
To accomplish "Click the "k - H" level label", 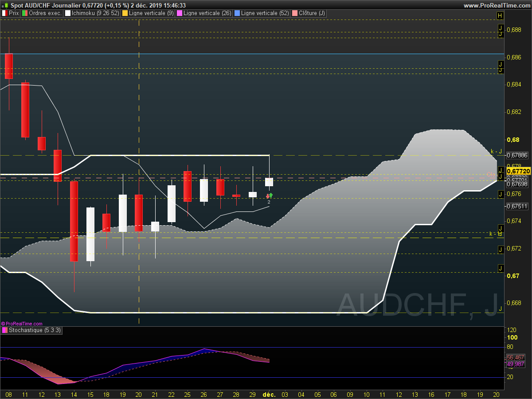I will [496, 234].
